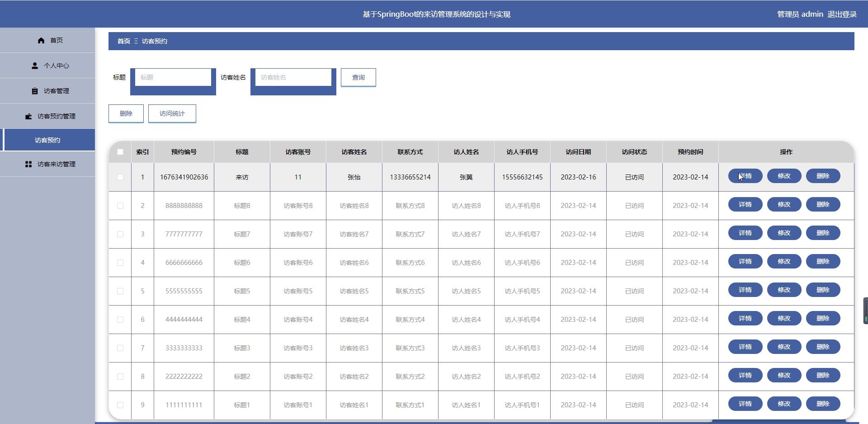Click 修改 for row 来访
This screenshot has width=868, height=424.
tap(784, 176)
